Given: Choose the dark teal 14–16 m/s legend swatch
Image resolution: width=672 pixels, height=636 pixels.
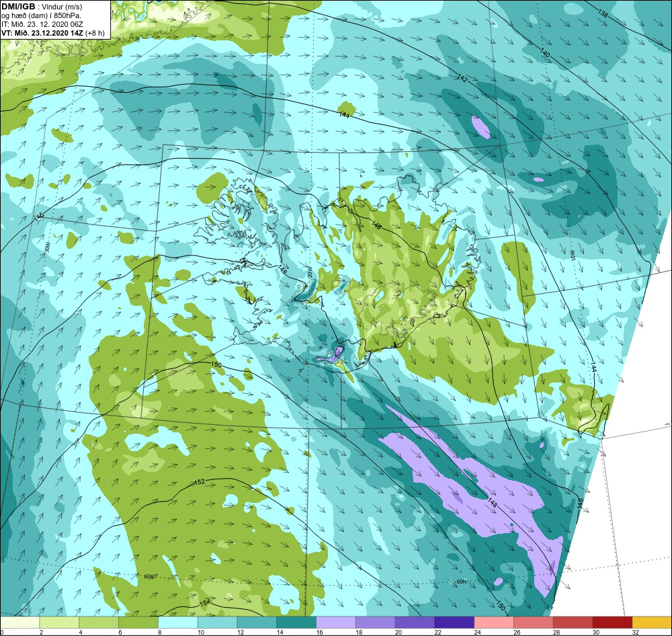Looking at the screenshot, I should (296, 623).
